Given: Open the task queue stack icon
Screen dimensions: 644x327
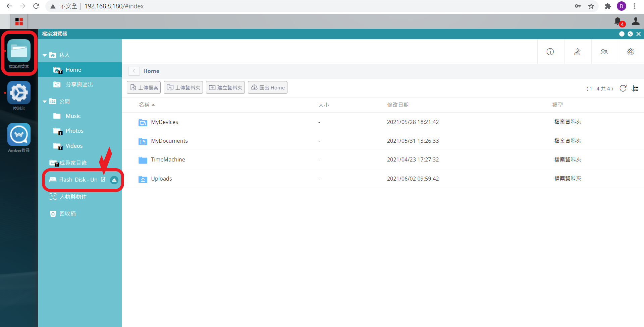Looking at the screenshot, I should [577, 52].
